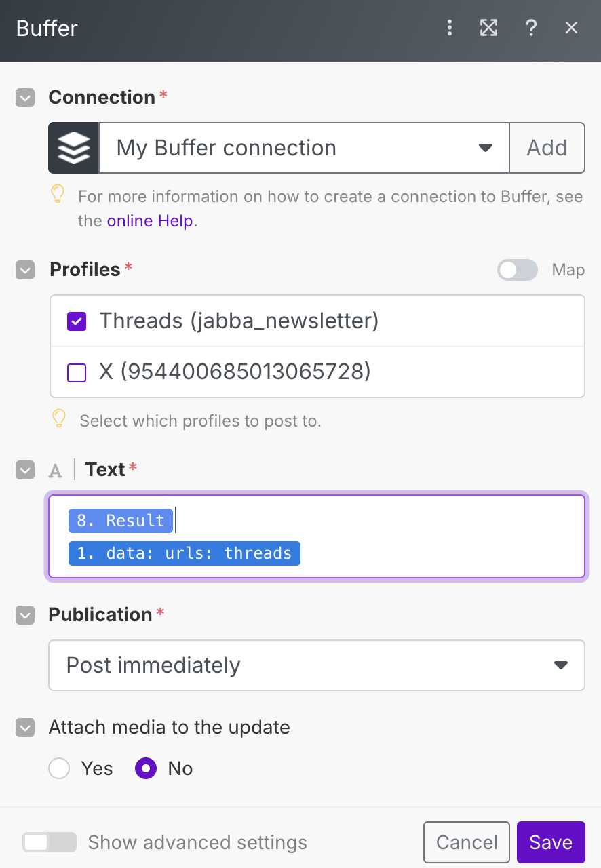
Task: Collapse the Publication section chevron
Action: click(x=25, y=616)
